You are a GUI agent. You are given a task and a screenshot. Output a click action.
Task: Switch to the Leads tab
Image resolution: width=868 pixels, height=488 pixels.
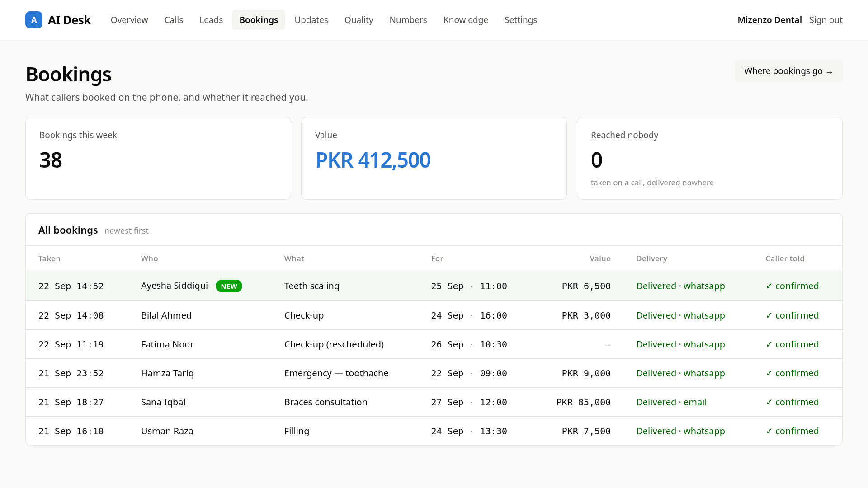click(211, 20)
